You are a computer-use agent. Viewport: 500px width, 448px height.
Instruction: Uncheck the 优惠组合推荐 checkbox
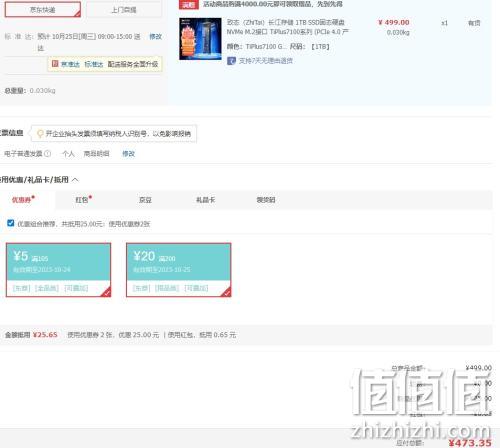point(11,223)
